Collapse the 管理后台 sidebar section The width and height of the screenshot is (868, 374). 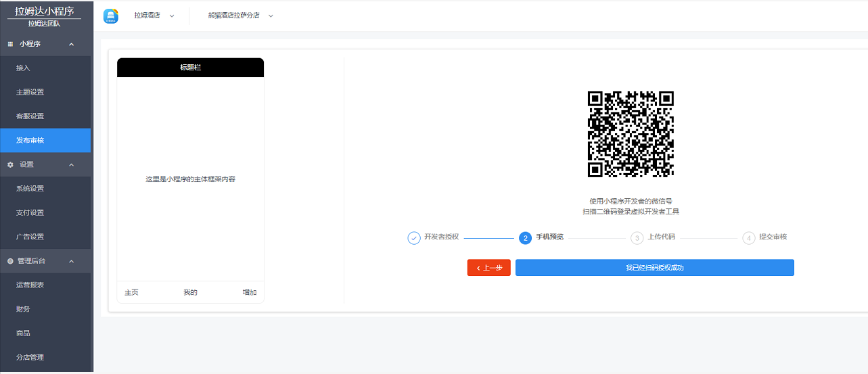pos(71,261)
